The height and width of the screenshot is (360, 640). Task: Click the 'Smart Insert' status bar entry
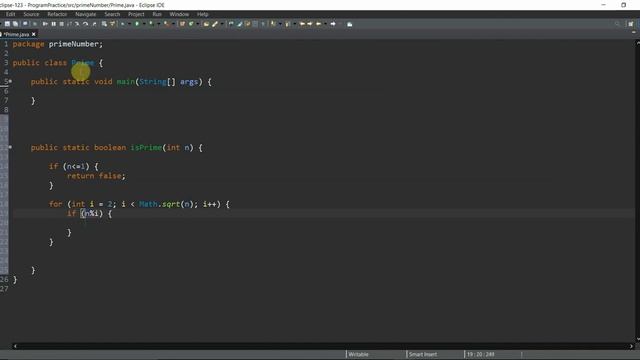pos(423,354)
